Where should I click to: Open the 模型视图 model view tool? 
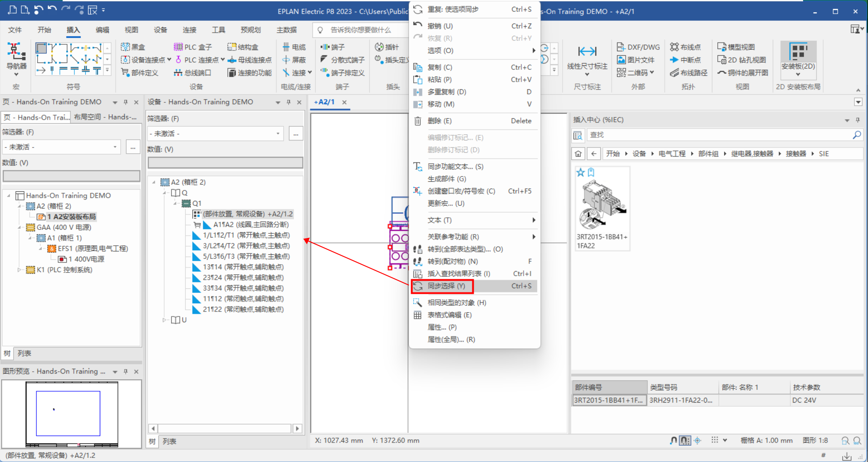pos(736,47)
